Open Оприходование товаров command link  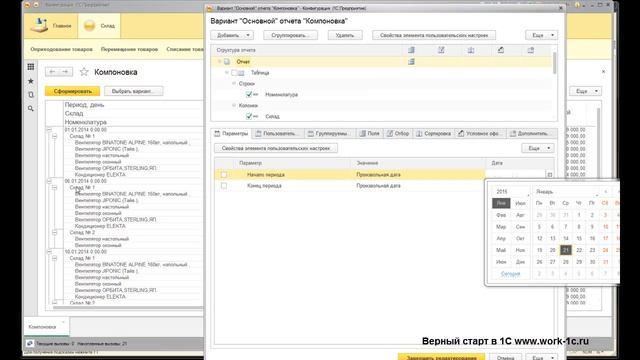pyautogui.click(x=61, y=49)
